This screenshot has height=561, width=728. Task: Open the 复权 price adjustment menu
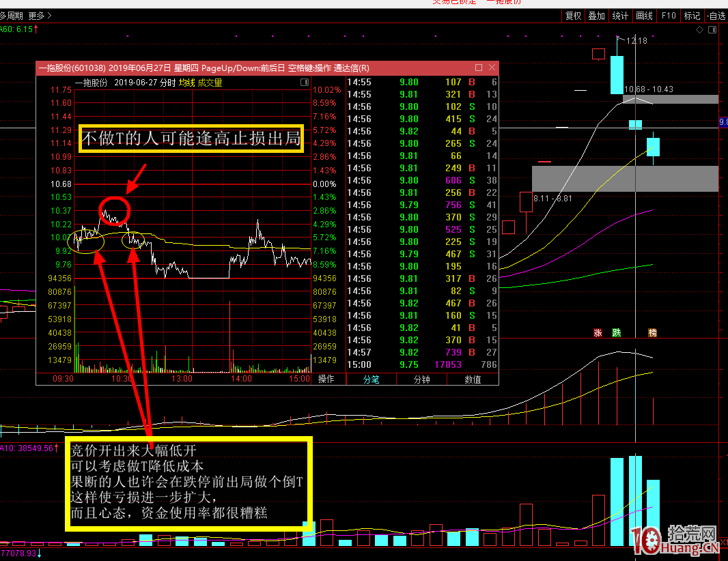coord(574,16)
